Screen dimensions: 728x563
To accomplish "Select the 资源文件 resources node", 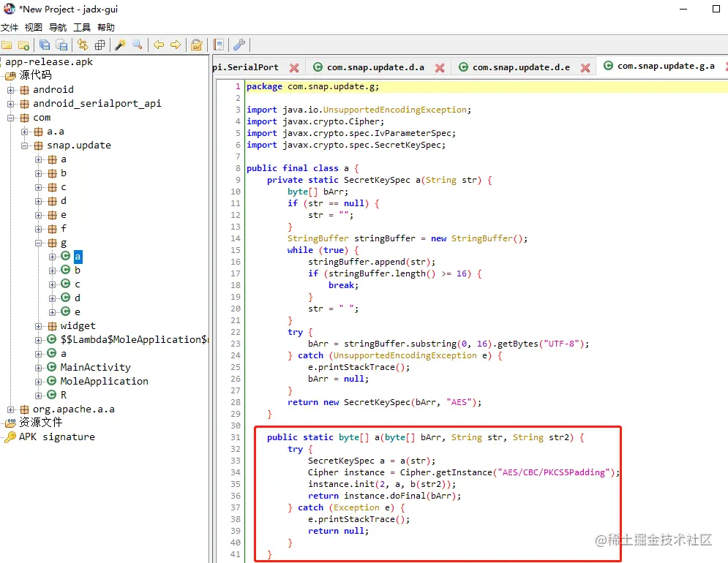I will click(x=40, y=423).
